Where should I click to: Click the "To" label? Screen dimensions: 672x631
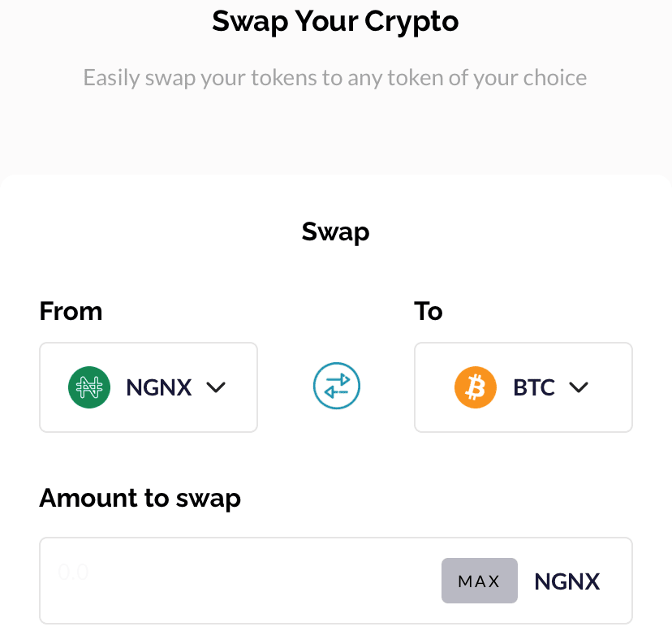(x=429, y=311)
